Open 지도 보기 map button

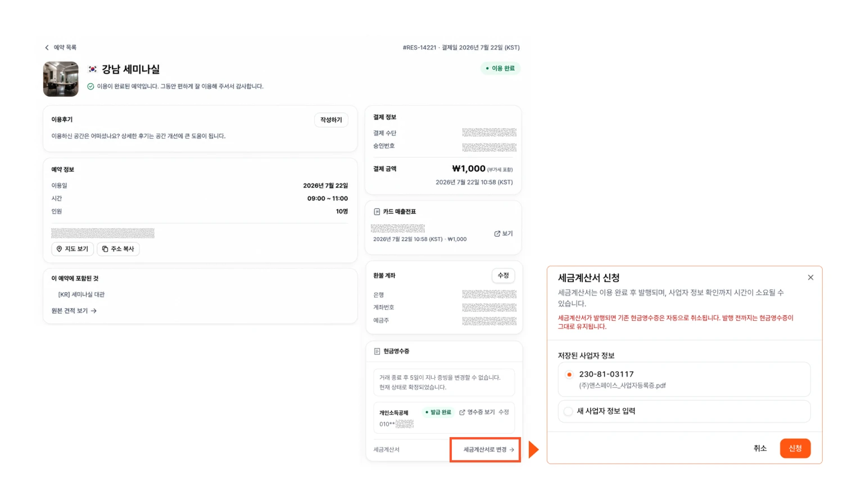tap(72, 249)
